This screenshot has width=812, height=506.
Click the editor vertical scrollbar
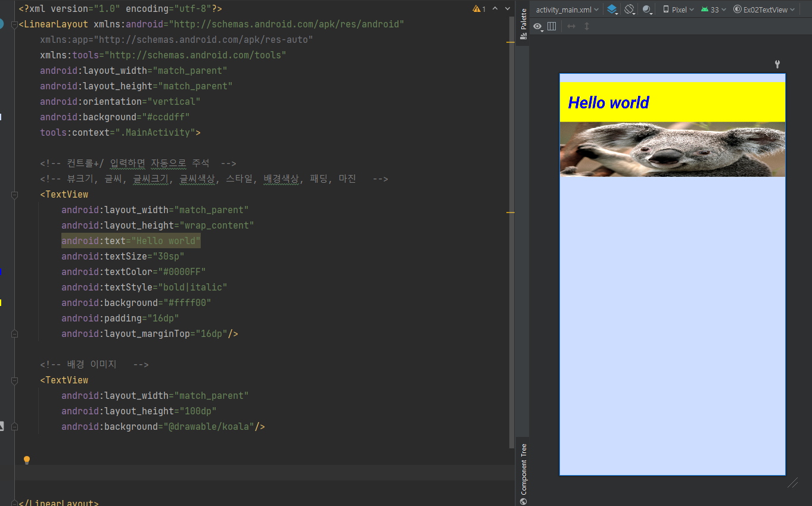click(512, 232)
